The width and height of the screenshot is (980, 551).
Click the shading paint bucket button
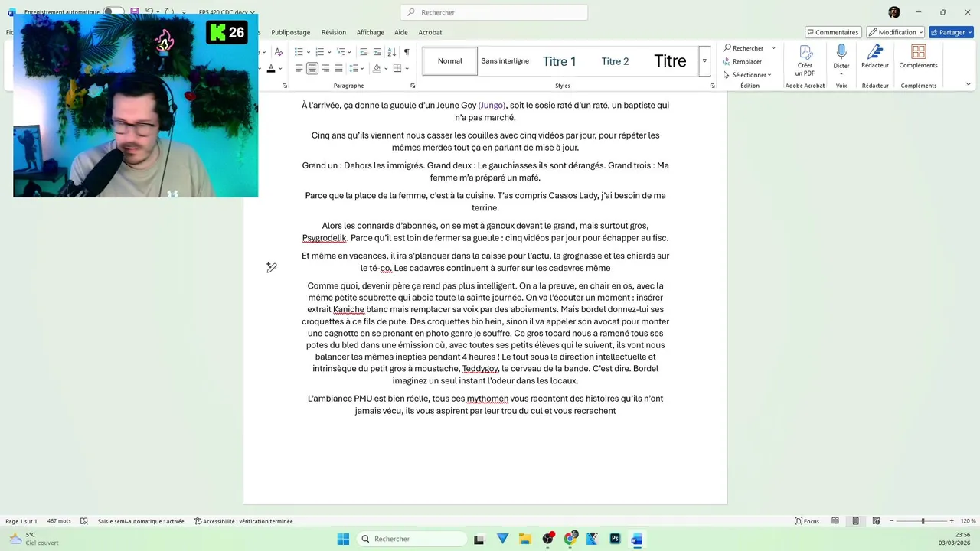tap(377, 68)
